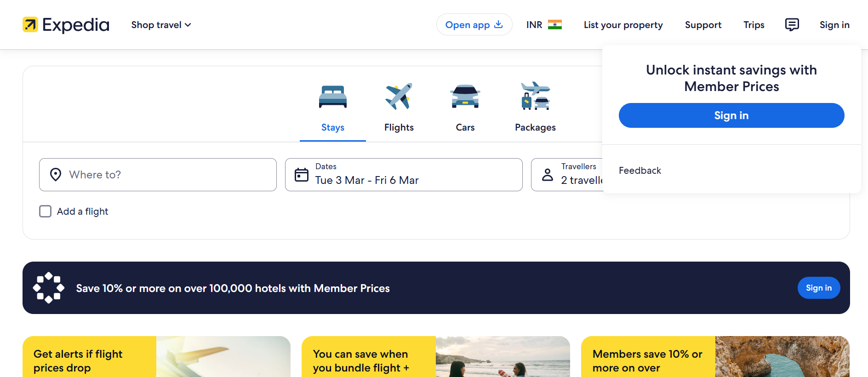Click List your property link

623,25
